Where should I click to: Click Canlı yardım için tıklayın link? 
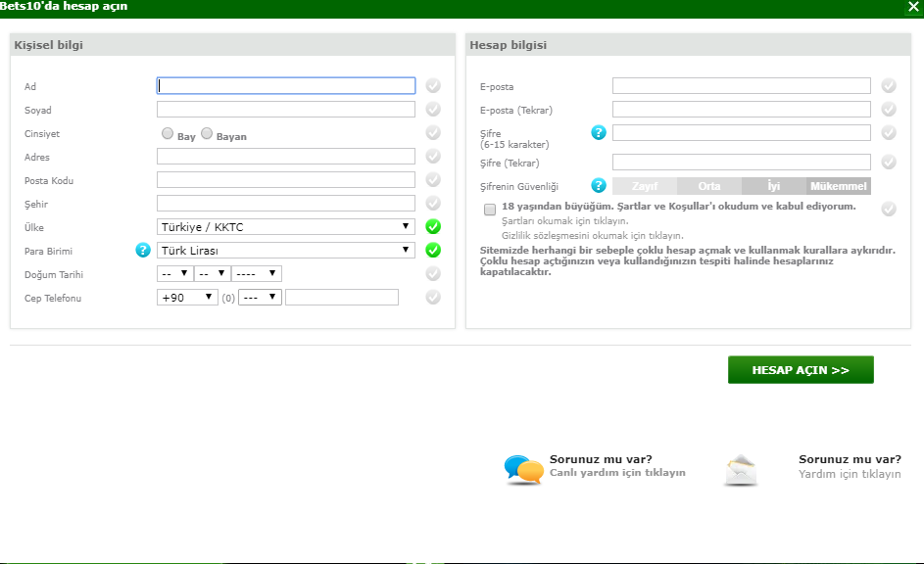point(617,473)
